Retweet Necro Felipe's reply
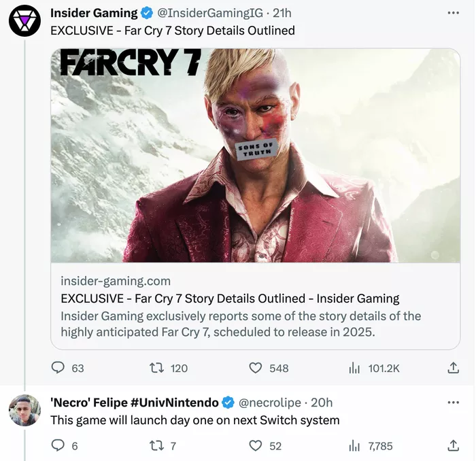Viewport: 476px width, 461px height. (158, 446)
